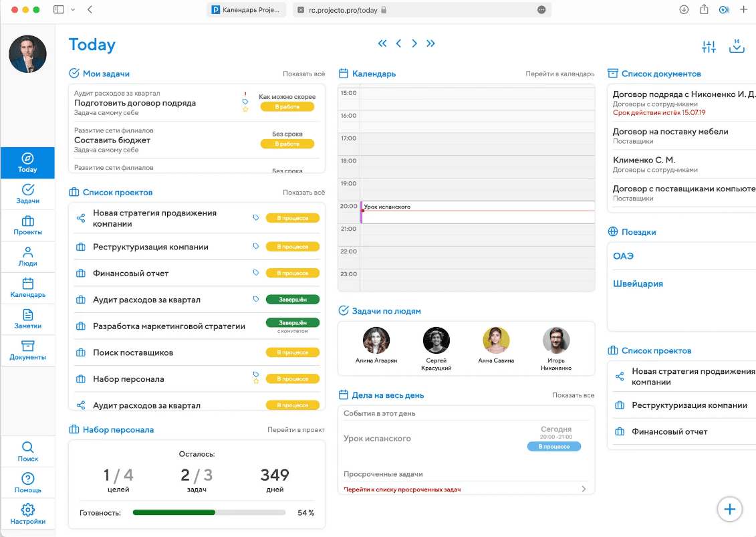Click В работе status of Составить бюджет
Screen dimensions: 756x537
click(x=287, y=144)
